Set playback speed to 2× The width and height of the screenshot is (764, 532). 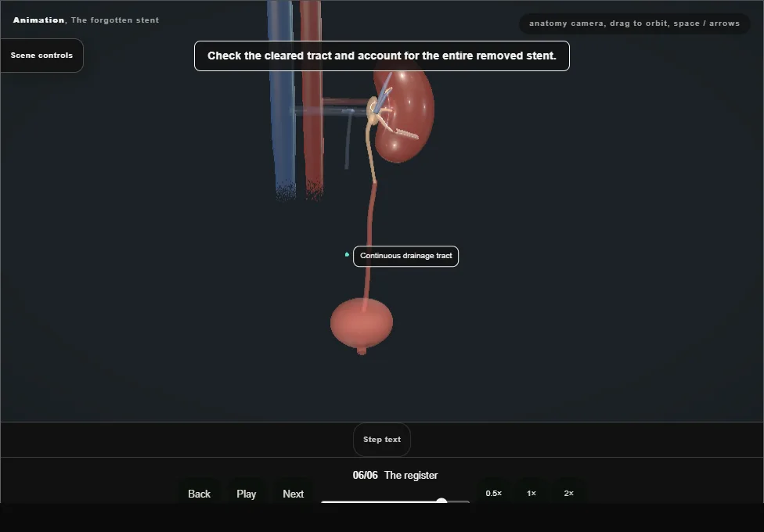[x=568, y=493]
